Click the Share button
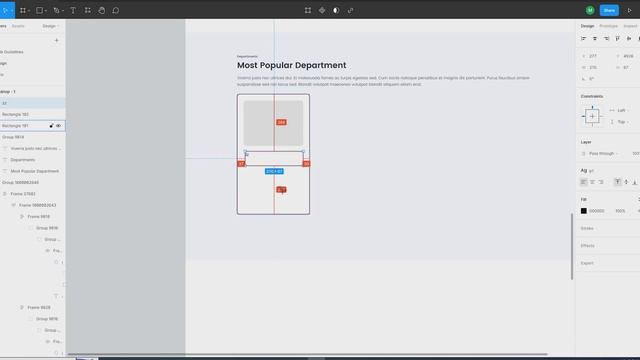 tap(609, 10)
